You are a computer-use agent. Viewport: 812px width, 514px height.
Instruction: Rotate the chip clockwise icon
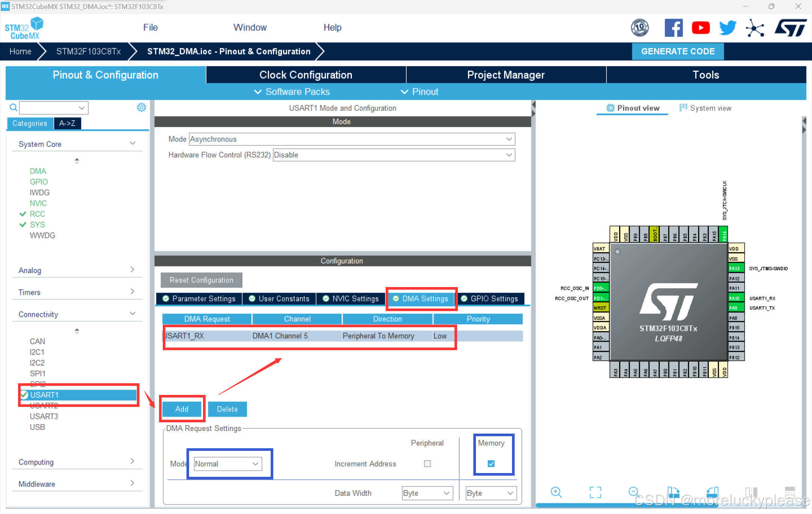click(673, 492)
